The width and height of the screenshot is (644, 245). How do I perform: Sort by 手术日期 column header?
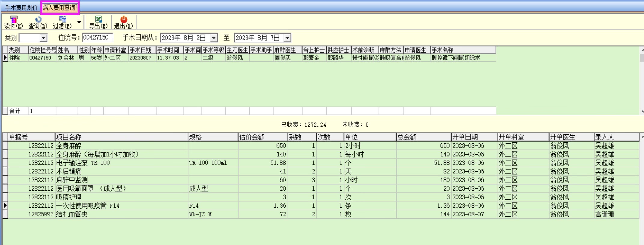pyautogui.click(x=142, y=50)
